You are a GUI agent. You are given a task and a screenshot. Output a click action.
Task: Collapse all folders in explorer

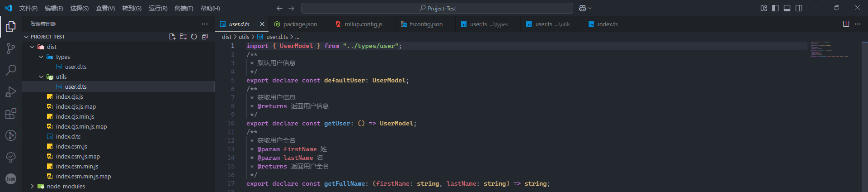205,37
